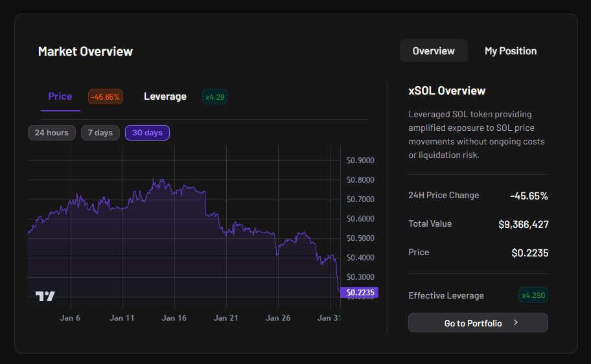
Task: Click the Jan 26 date label
Action: coord(278,318)
